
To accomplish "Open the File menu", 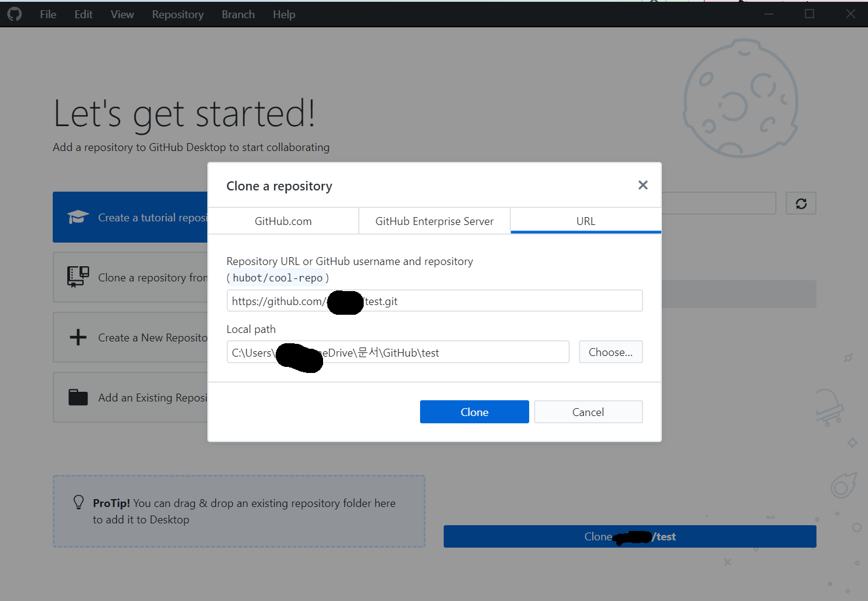I will click(x=48, y=15).
